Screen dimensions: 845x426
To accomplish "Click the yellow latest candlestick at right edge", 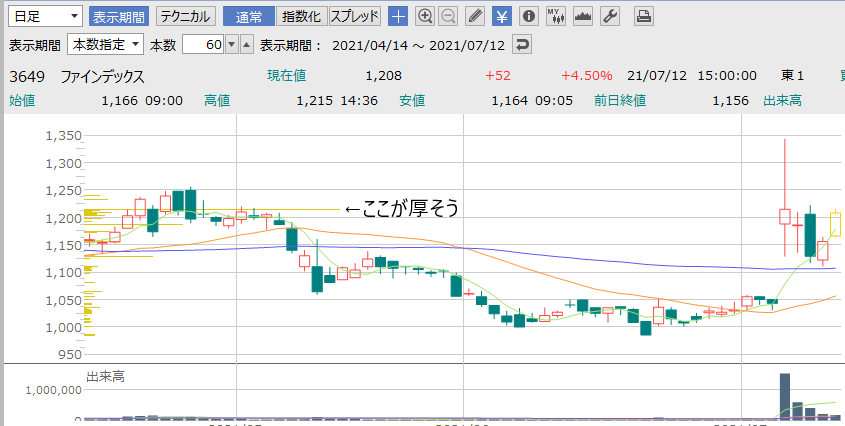I will click(835, 224).
